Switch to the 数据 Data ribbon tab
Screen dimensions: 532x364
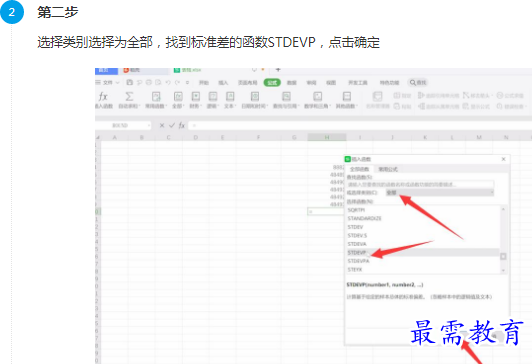[292, 82]
